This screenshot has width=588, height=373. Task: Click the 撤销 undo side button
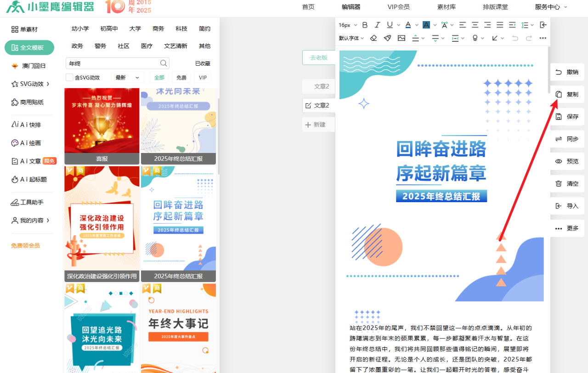[x=567, y=72]
